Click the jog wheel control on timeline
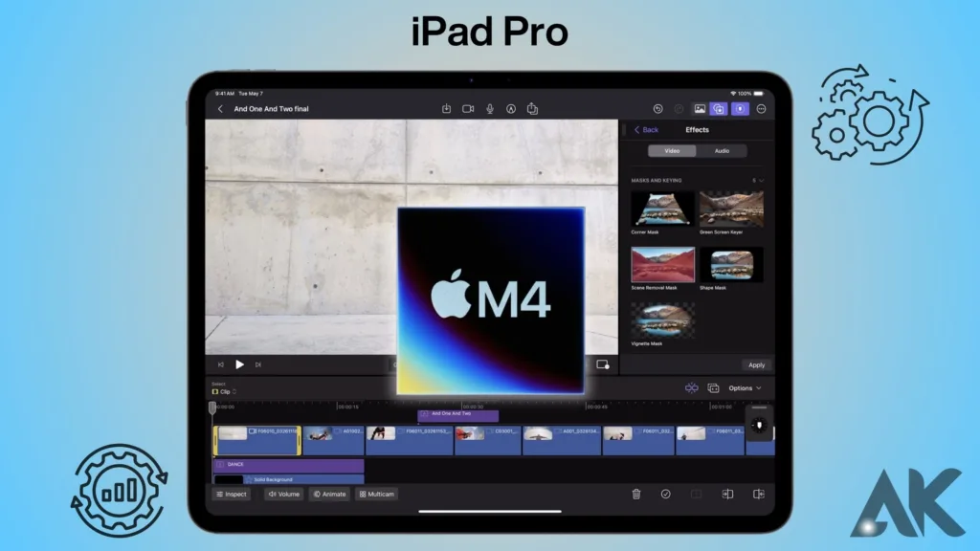Viewport: 980px width, 551px height. (759, 424)
